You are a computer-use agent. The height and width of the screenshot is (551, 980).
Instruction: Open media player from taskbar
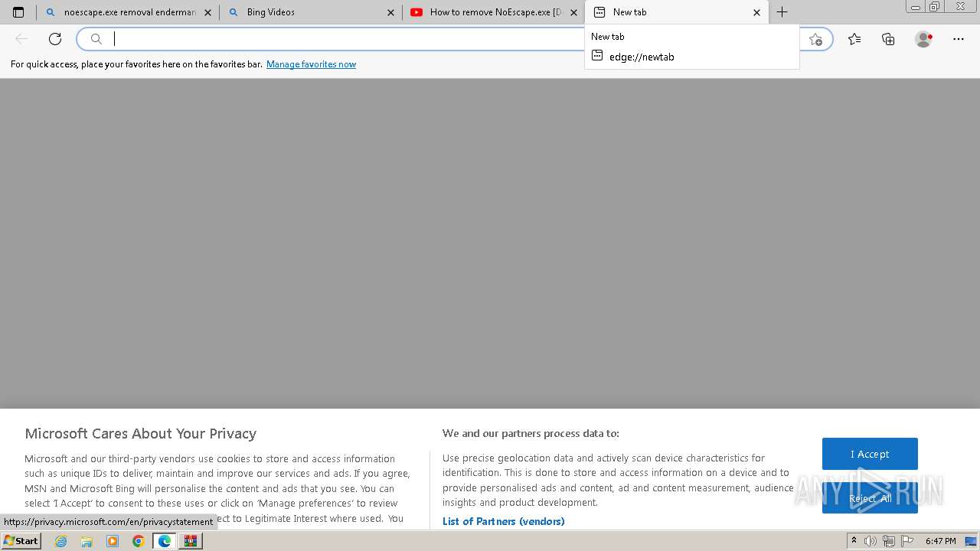[113, 541]
